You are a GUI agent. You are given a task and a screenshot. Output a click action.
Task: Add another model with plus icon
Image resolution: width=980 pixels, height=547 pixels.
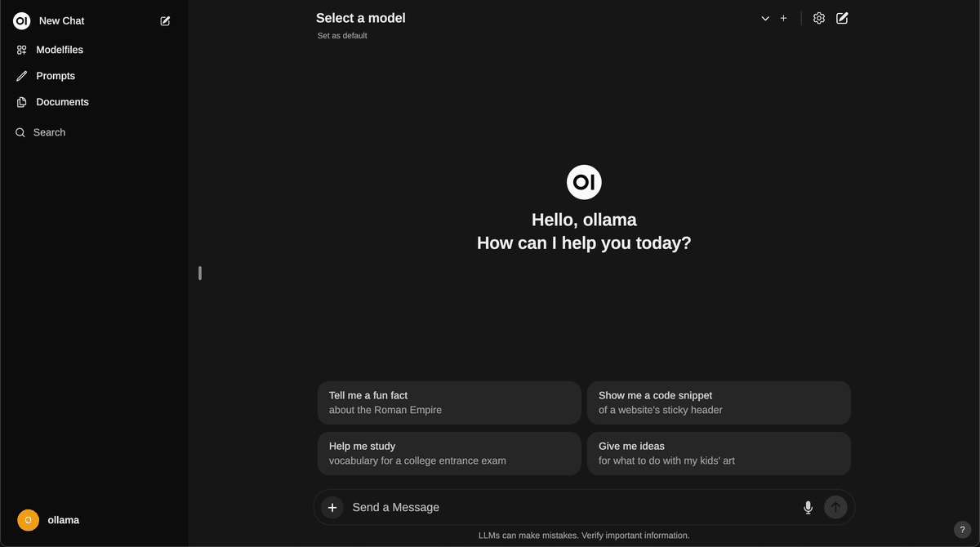[783, 18]
